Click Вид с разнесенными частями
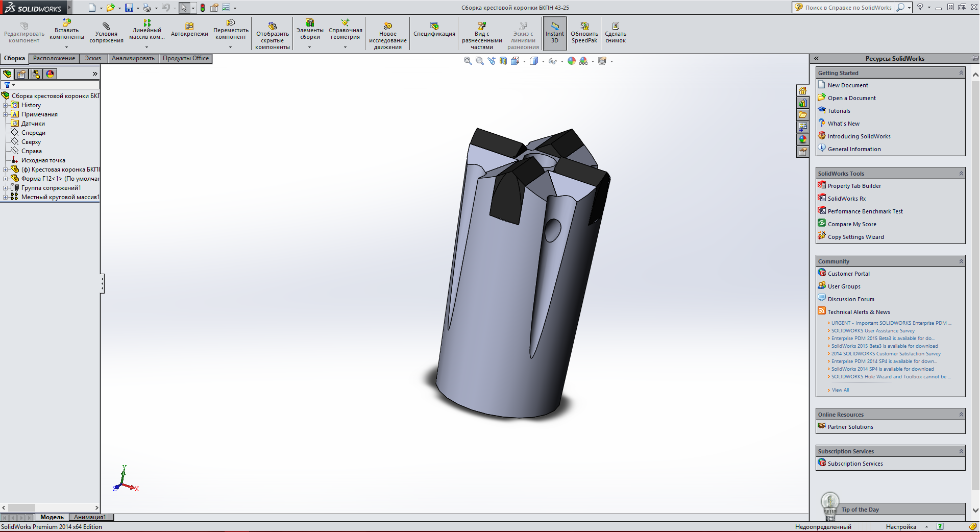980x532 pixels. pos(482,36)
